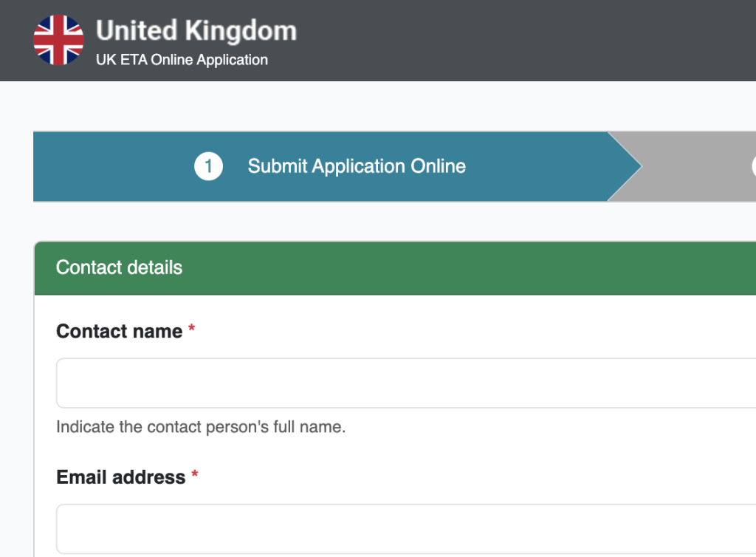Click the Contact name field label
This screenshot has width=756, height=557.
tap(119, 331)
